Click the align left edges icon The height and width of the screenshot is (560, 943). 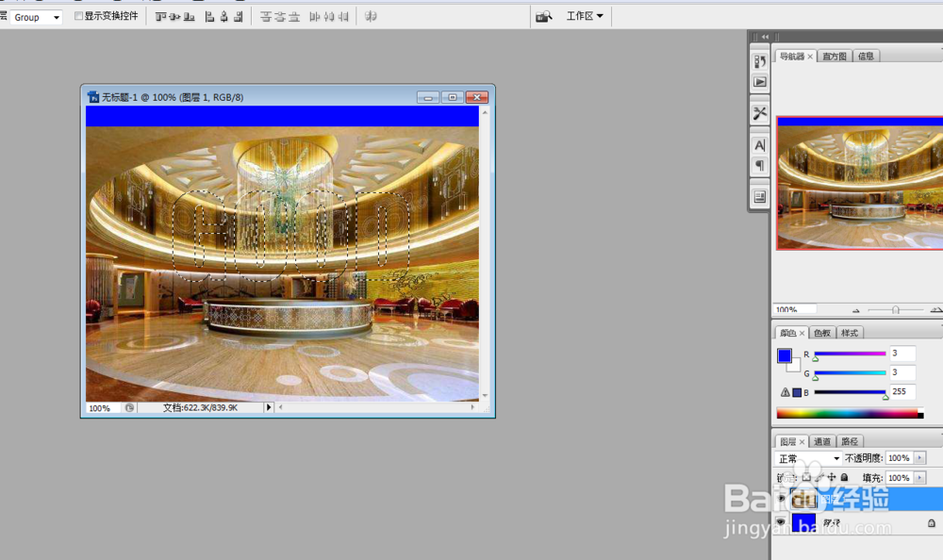click(209, 17)
